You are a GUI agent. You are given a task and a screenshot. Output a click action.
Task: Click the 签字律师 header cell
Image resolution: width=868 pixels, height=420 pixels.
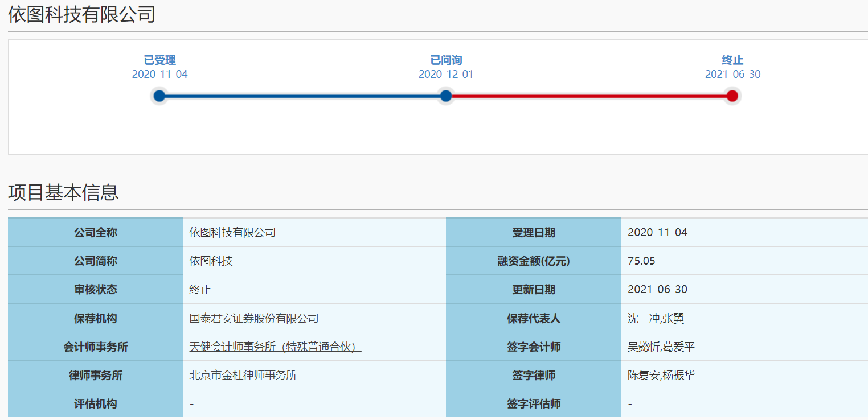click(534, 375)
